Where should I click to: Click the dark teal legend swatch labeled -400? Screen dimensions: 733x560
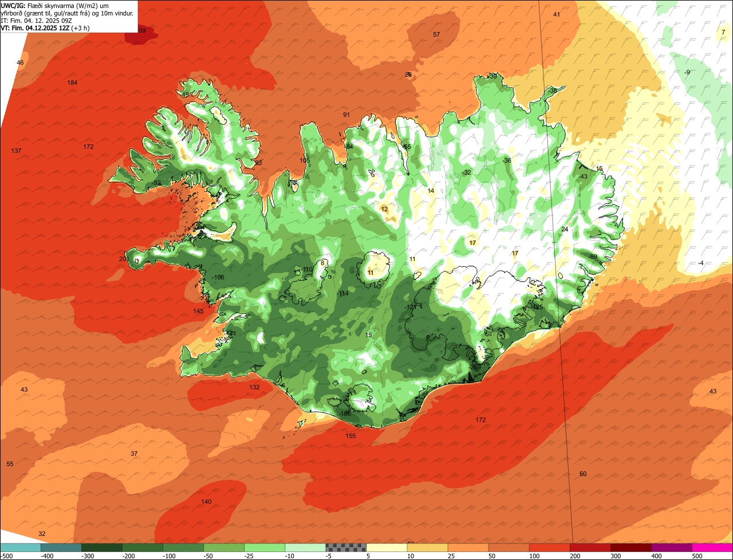point(61,547)
